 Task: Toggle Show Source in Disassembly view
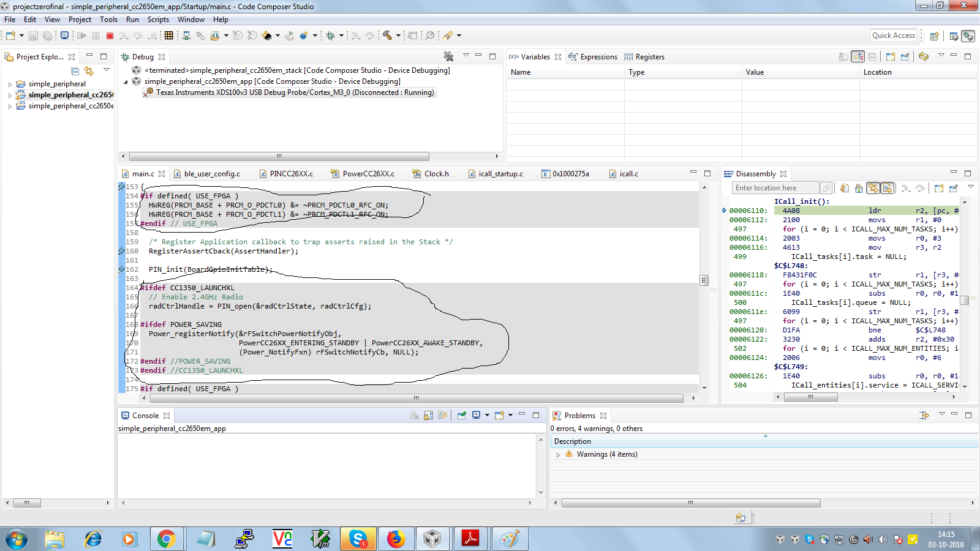[887, 188]
